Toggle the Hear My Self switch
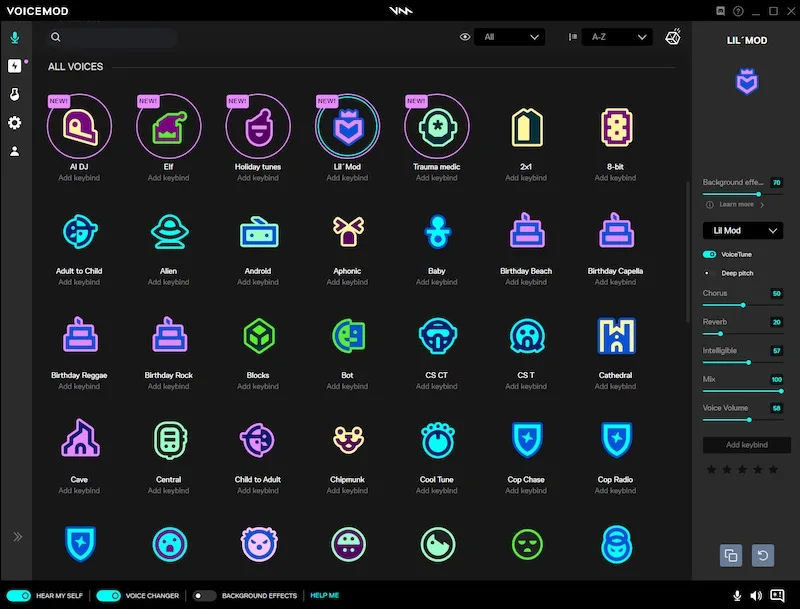This screenshot has height=609, width=800. [x=19, y=595]
